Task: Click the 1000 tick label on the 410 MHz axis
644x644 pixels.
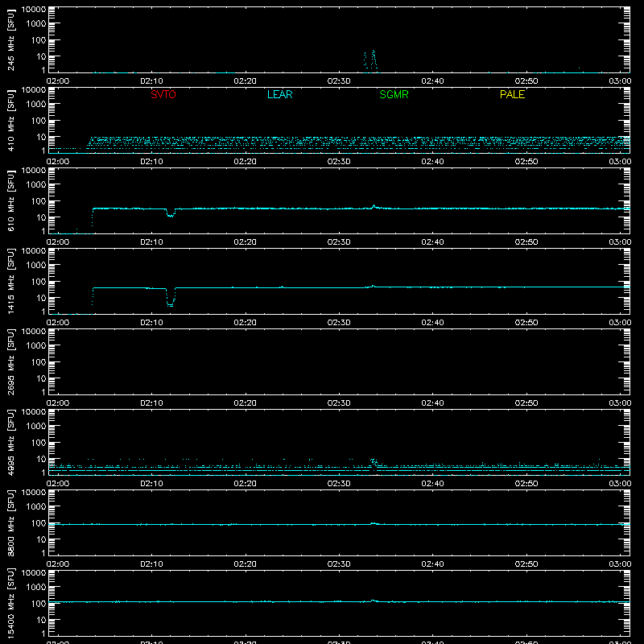Action: point(36,105)
